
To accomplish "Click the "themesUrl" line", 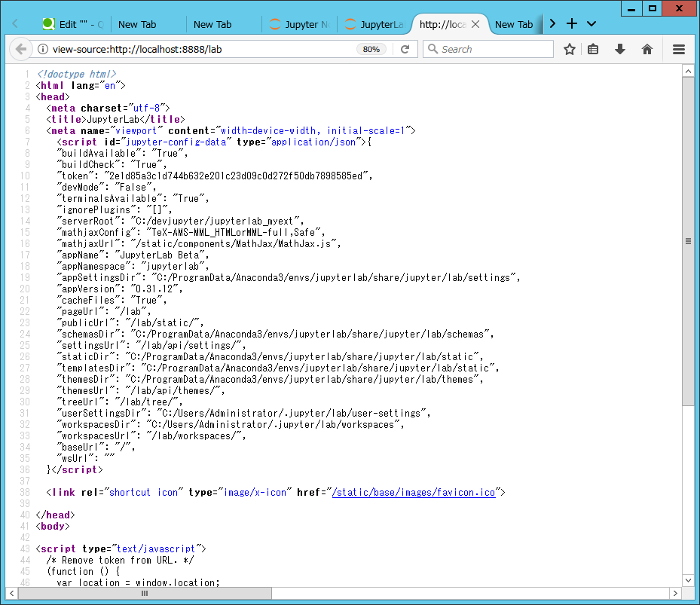I will click(141, 391).
